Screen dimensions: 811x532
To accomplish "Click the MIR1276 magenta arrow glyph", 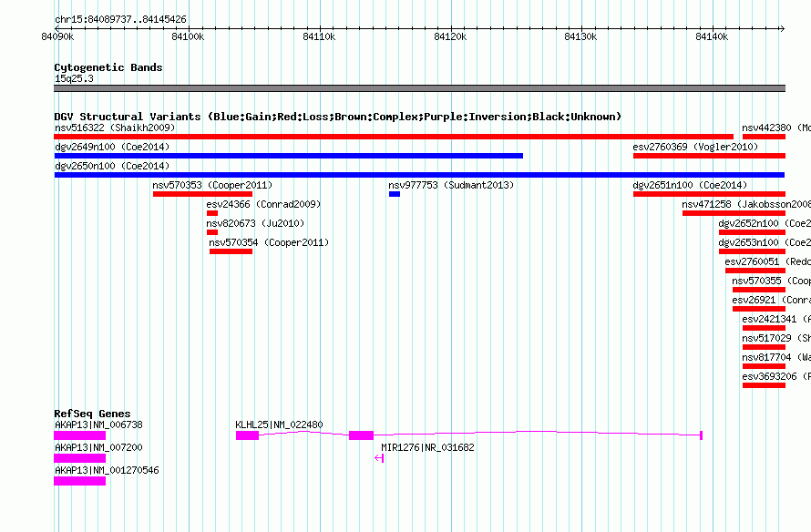I will 379,458.
